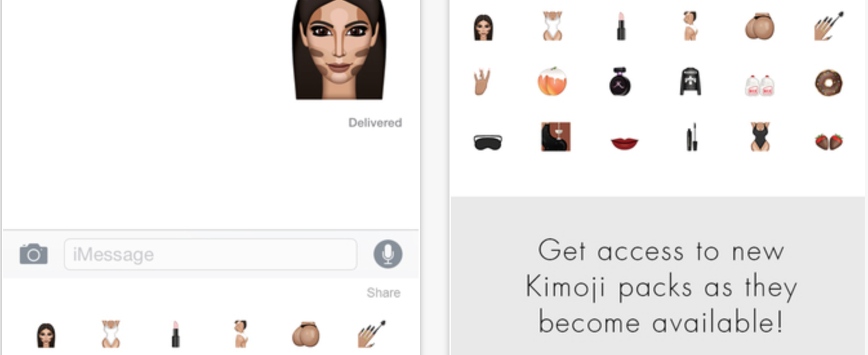Select the face emoji in keyboard row
Image resolution: width=868 pixels, height=355 pixels.
pos(46,335)
